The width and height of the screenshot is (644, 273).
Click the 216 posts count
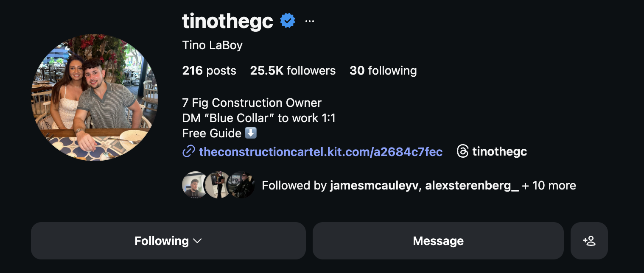[x=209, y=70]
